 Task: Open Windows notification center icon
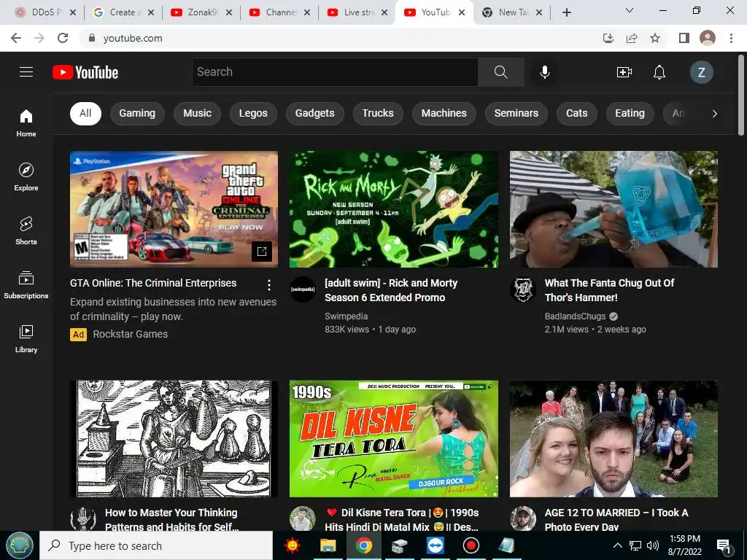pyautogui.click(x=724, y=545)
